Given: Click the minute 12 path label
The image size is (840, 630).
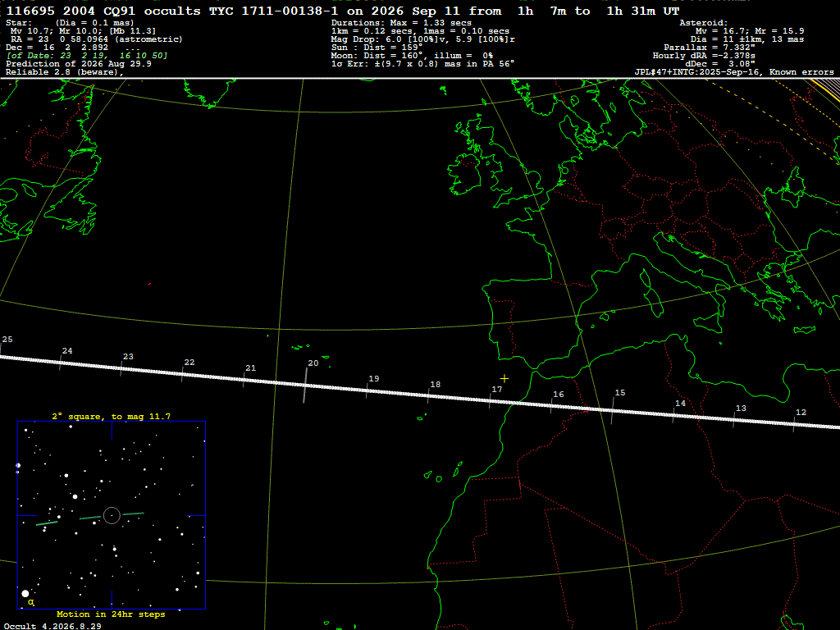Looking at the screenshot, I should click(x=801, y=413).
